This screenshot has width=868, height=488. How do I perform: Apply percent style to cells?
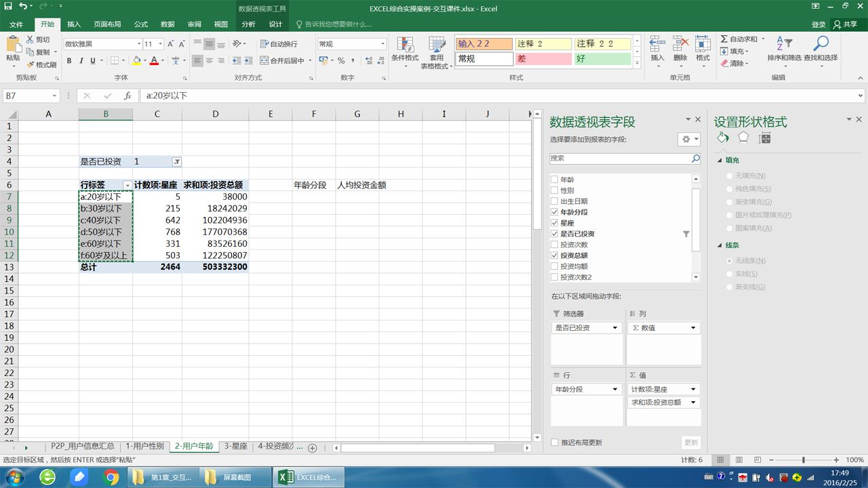tap(341, 61)
